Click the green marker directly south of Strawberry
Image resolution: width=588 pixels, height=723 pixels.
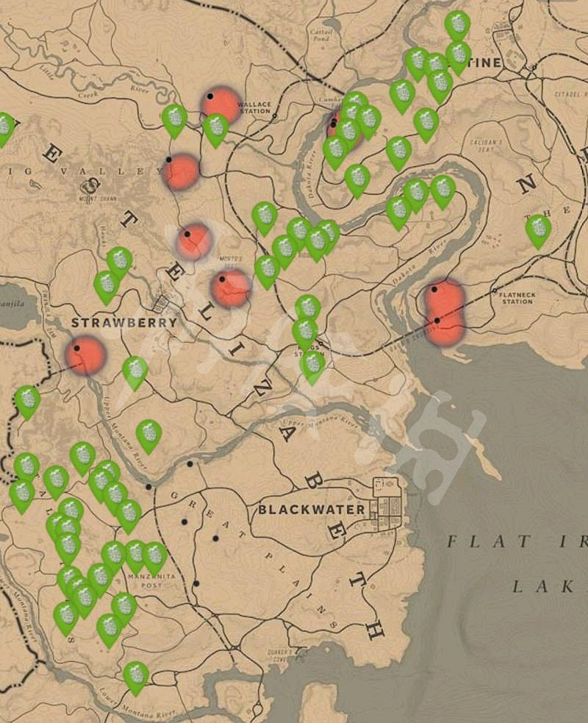[x=135, y=371]
